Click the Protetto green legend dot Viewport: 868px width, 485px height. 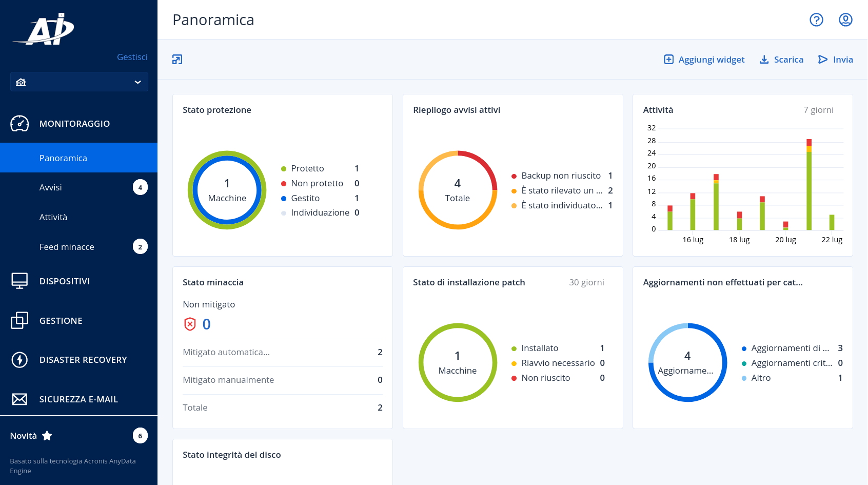click(x=284, y=169)
